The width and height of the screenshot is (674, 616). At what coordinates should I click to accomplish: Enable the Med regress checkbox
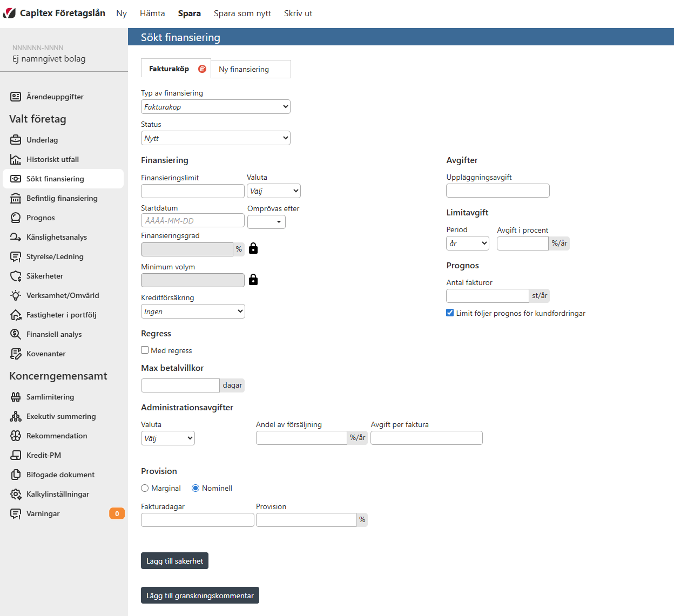click(x=145, y=350)
